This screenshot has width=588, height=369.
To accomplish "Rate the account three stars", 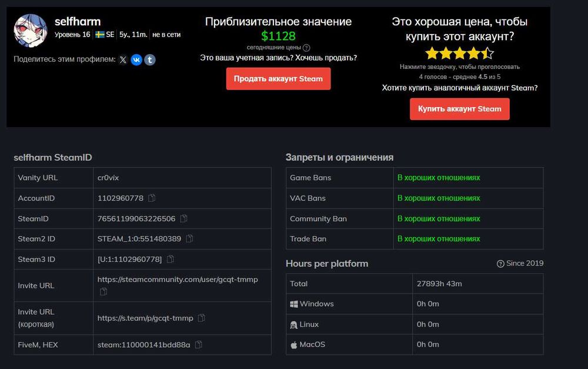I will (x=460, y=54).
